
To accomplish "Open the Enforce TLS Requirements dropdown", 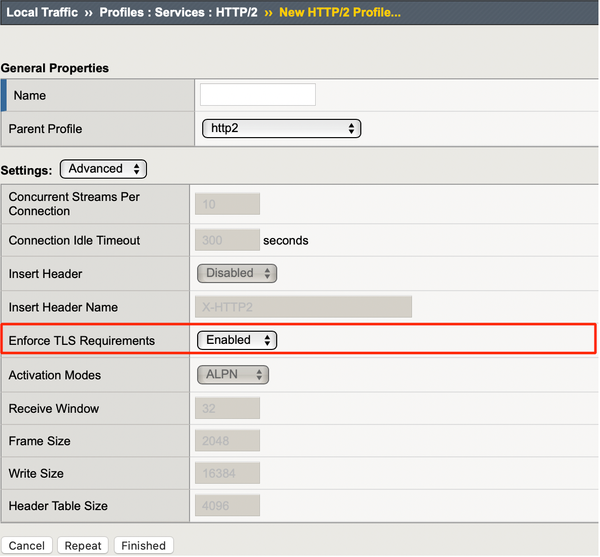I will (x=237, y=340).
